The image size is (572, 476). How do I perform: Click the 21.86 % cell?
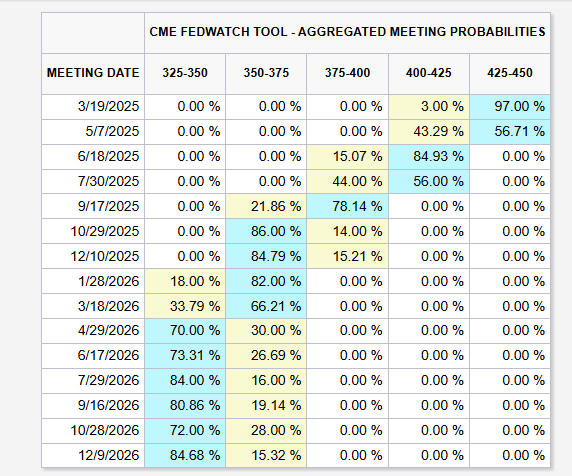[x=266, y=206]
